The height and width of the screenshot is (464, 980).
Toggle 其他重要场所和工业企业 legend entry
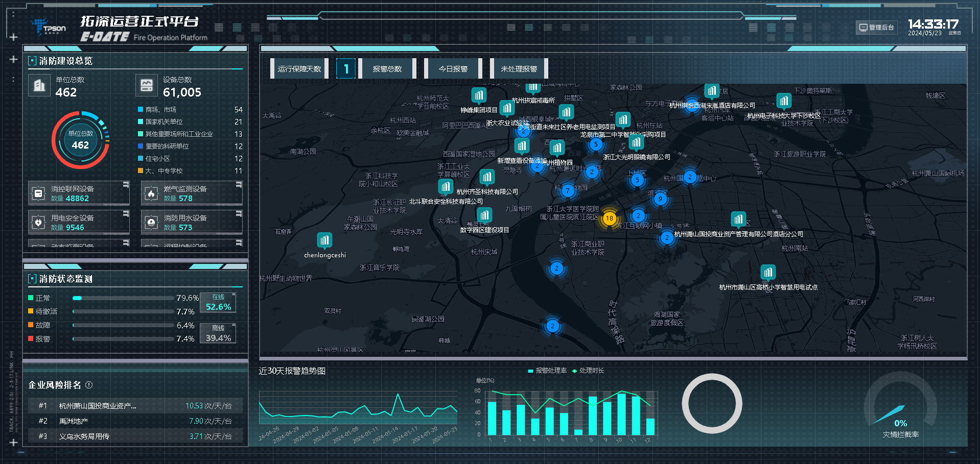[x=175, y=134]
